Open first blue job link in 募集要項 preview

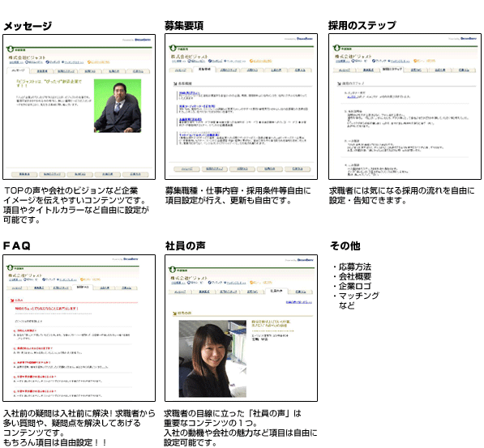[x=189, y=92]
